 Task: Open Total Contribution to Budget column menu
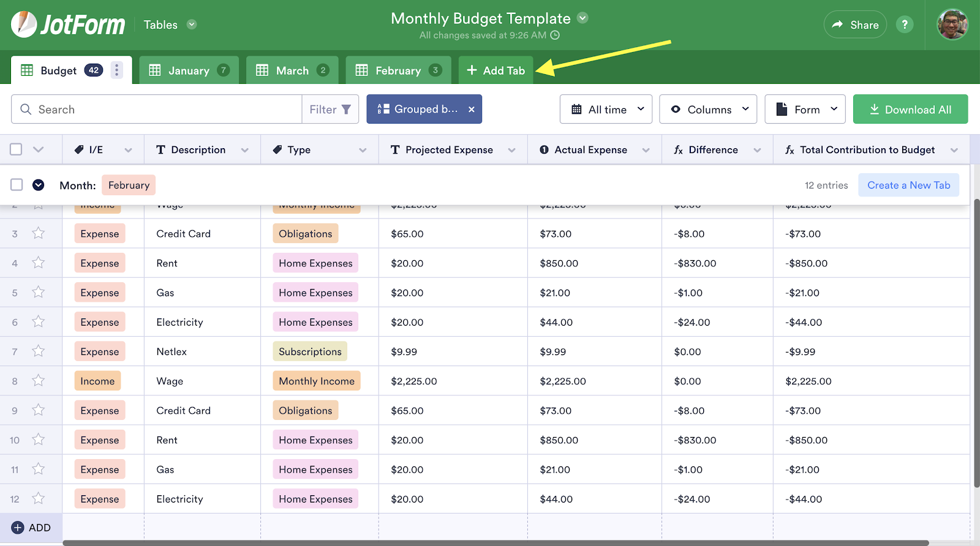(x=954, y=150)
